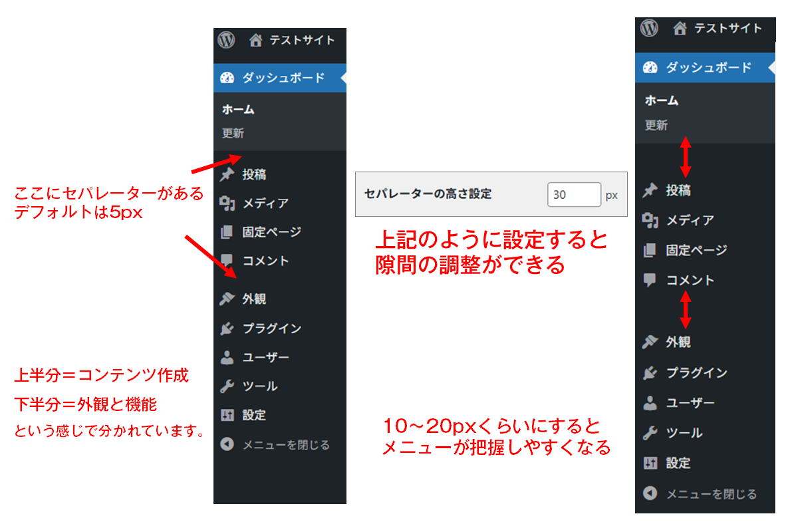
Task: Open ツール label in right sidebar
Action: tap(684, 433)
